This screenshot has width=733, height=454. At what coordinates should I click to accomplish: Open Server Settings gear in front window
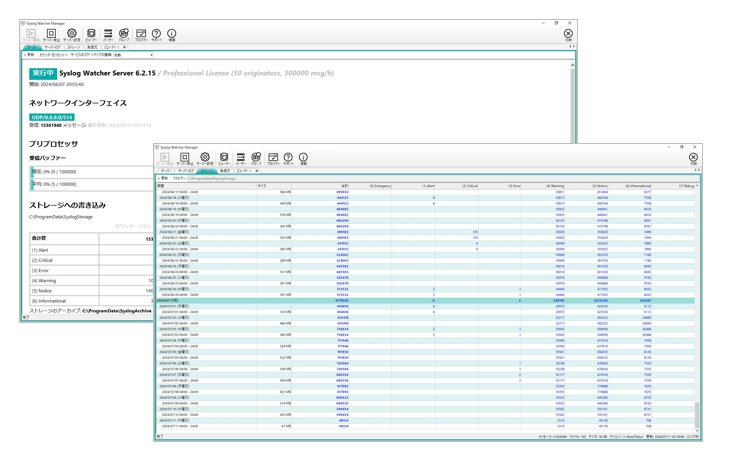click(205, 158)
